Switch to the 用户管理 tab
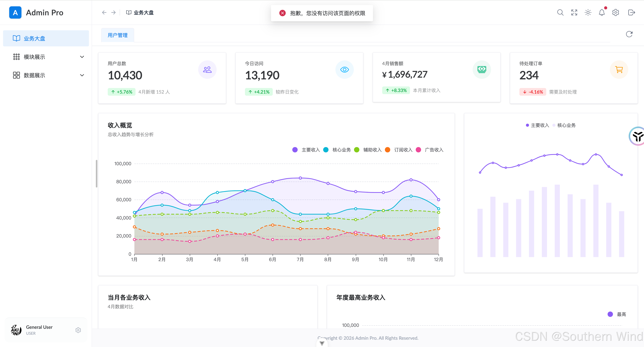Screen dimensions: 644x347 117,35
